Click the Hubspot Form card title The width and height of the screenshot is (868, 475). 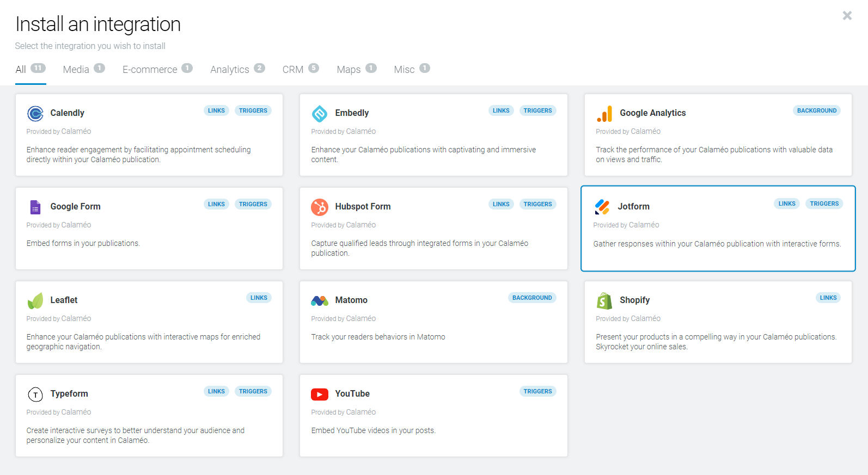coord(363,206)
